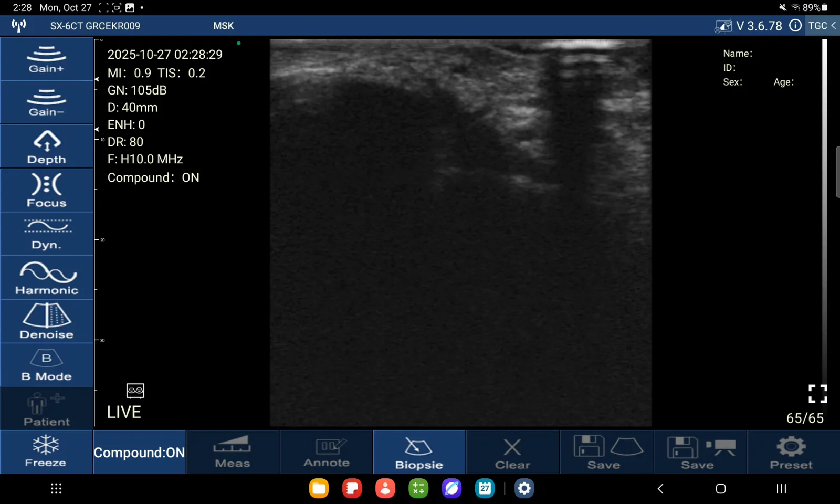Save the current ultrasound image
The width and height of the screenshot is (840, 504).
click(x=606, y=452)
